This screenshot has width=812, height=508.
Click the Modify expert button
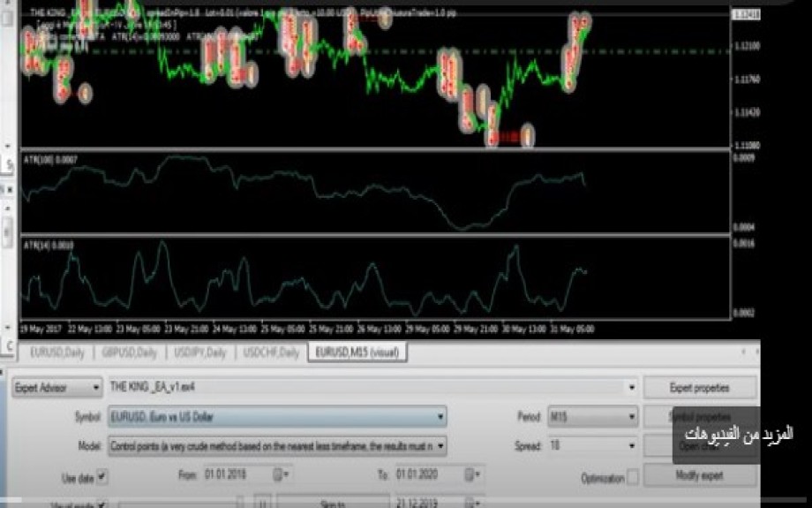tap(699, 475)
